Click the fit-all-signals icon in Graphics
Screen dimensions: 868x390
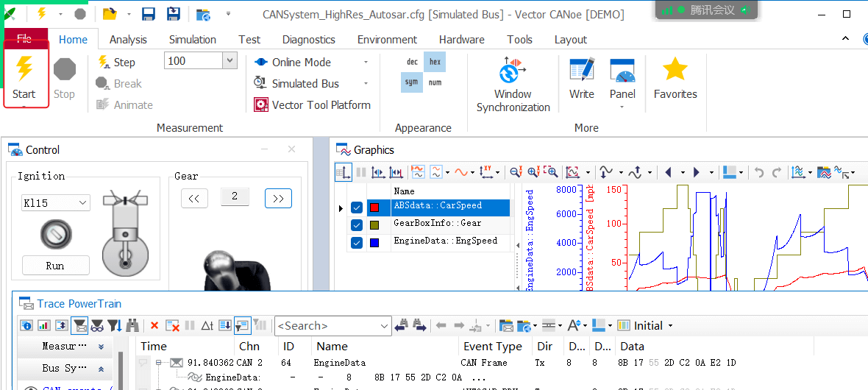pos(572,172)
